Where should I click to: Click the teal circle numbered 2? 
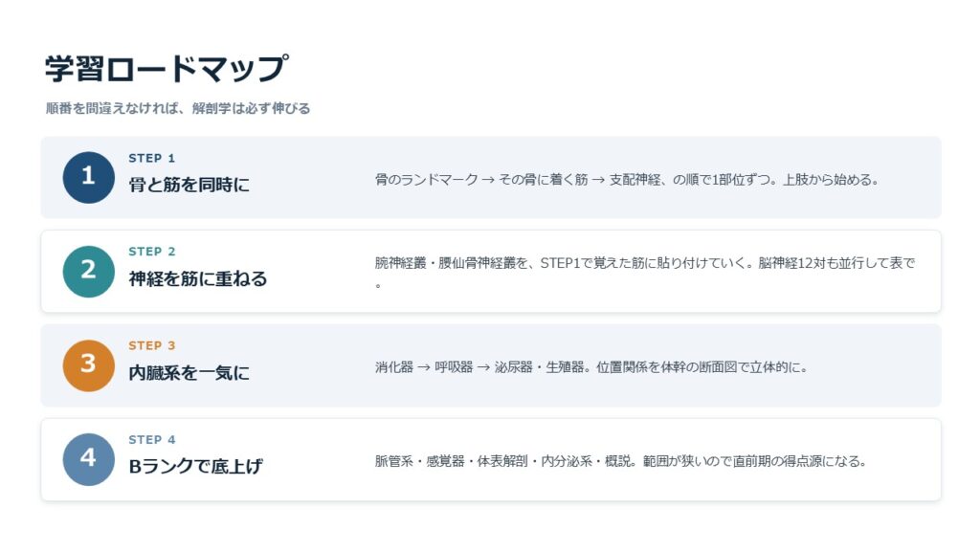(89, 271)
